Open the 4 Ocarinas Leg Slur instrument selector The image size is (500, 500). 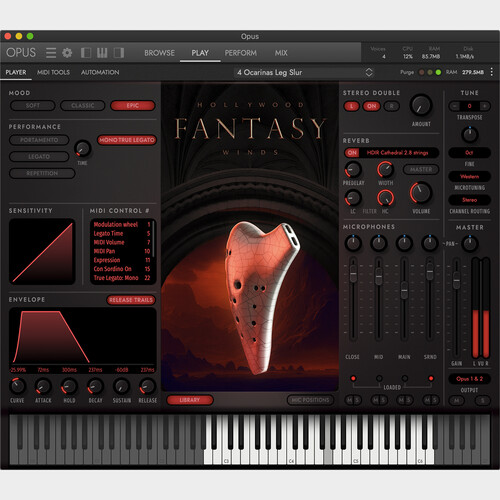coord(304,72)
